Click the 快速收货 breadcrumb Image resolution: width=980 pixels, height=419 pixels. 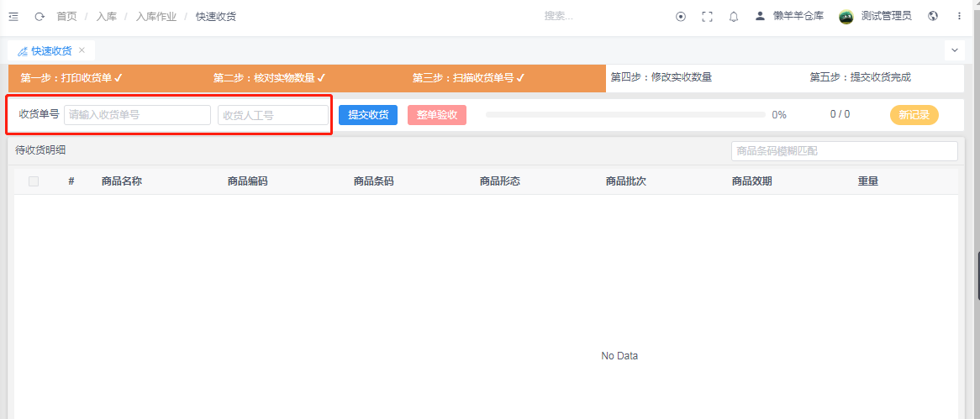(x=216, y=17)
